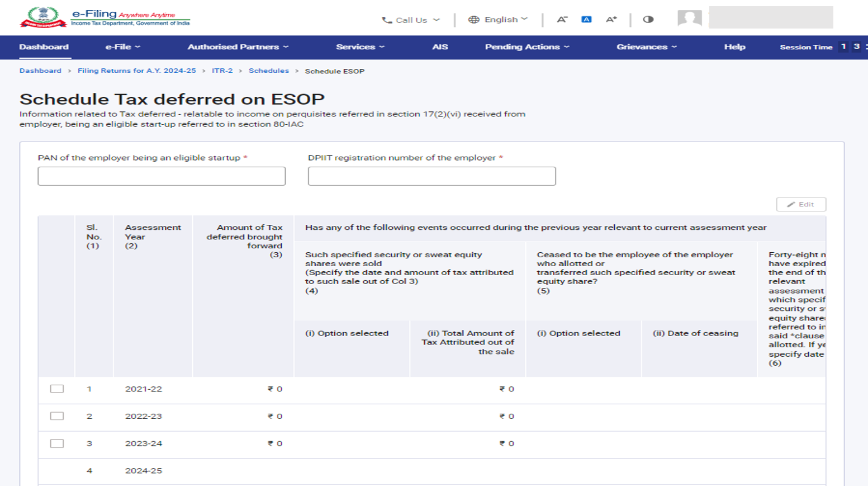Expand the Pending Actions menu
Image resolution: width=868 pixels, height=486 pixels.
pos(527,47)
